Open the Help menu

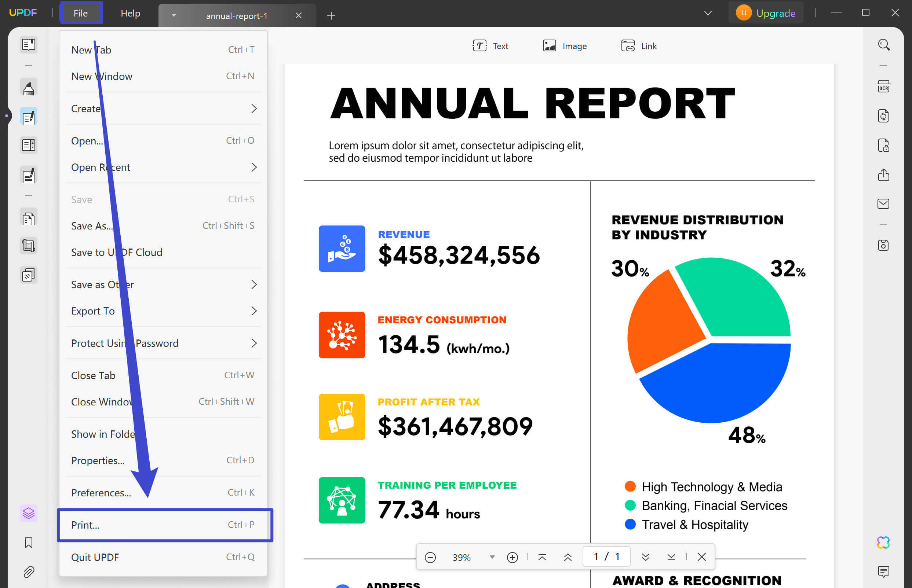coord(130,12)
